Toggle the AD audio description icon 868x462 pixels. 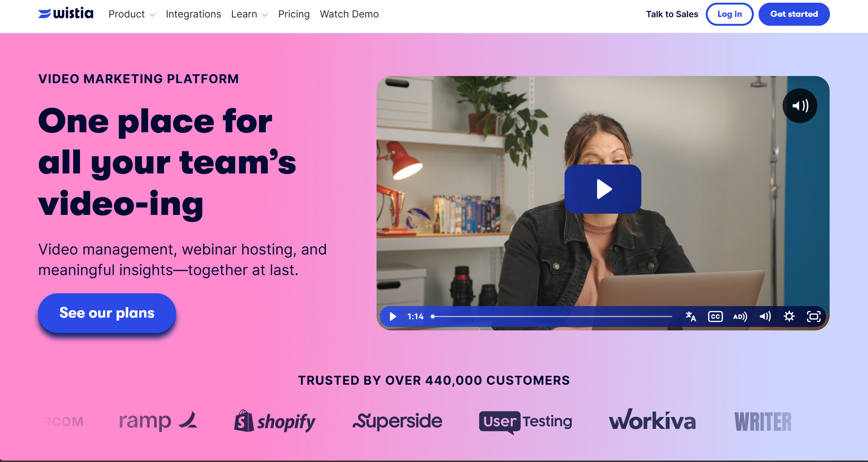[x=740, y=316]
